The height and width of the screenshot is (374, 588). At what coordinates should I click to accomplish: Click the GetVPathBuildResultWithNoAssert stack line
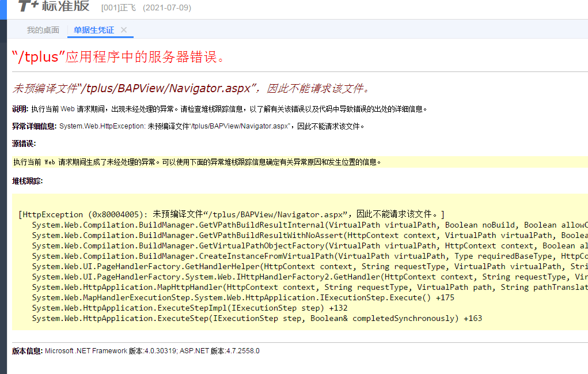310,235
